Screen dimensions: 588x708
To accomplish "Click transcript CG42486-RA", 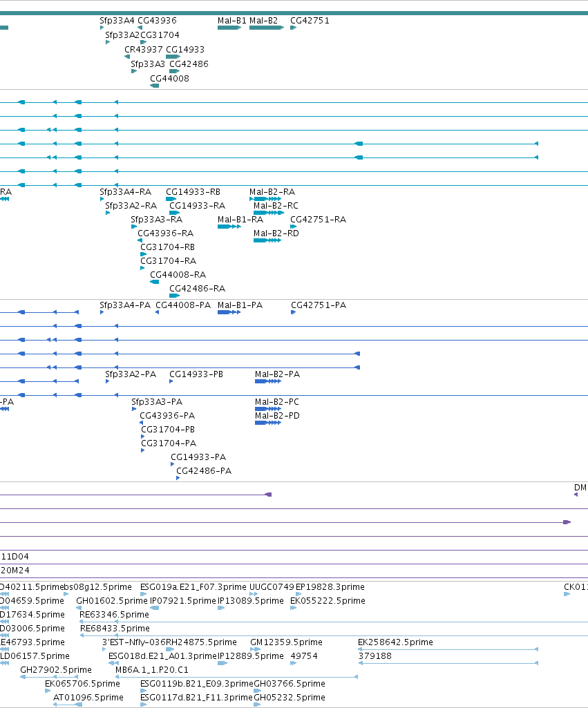I will point(198,289).
